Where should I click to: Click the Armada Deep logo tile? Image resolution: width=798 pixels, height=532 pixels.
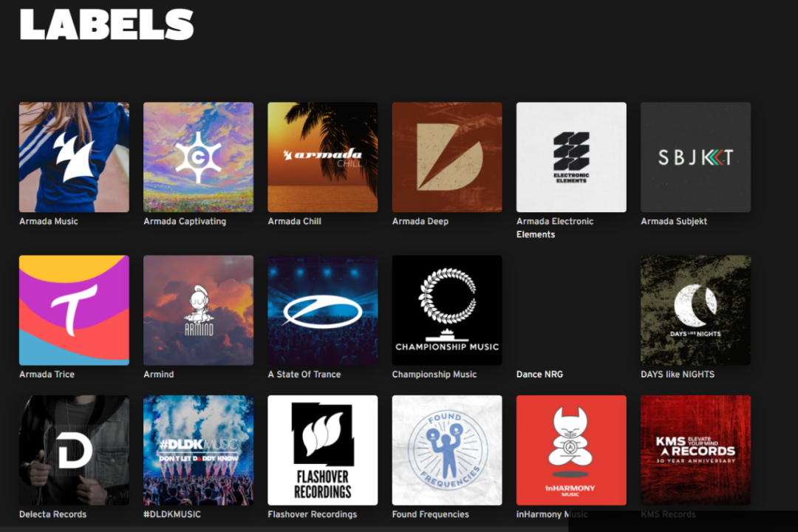coord(447,157)
